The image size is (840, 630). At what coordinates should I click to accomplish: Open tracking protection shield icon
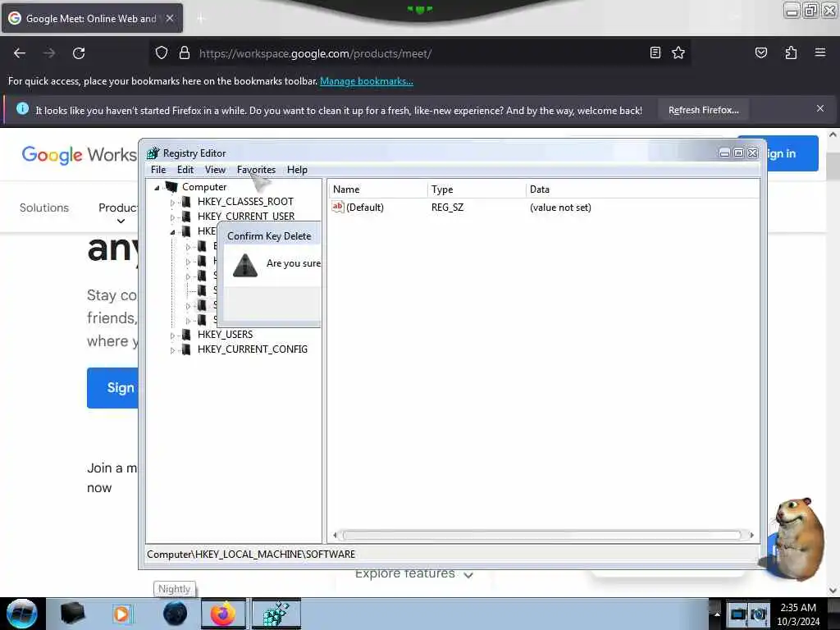click(x=162, y=53)
